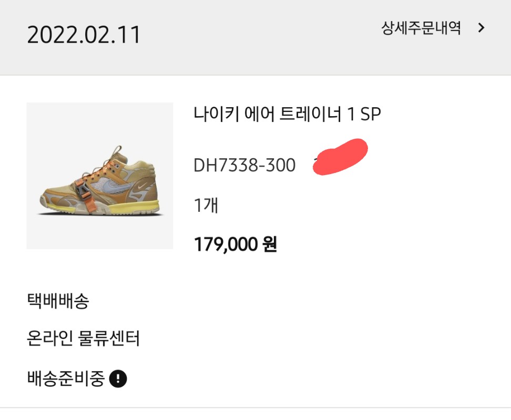Screen dimensions: 511x420
Task: Click the orange strap buckle on the shoe
Action: (x=83, y=190)
